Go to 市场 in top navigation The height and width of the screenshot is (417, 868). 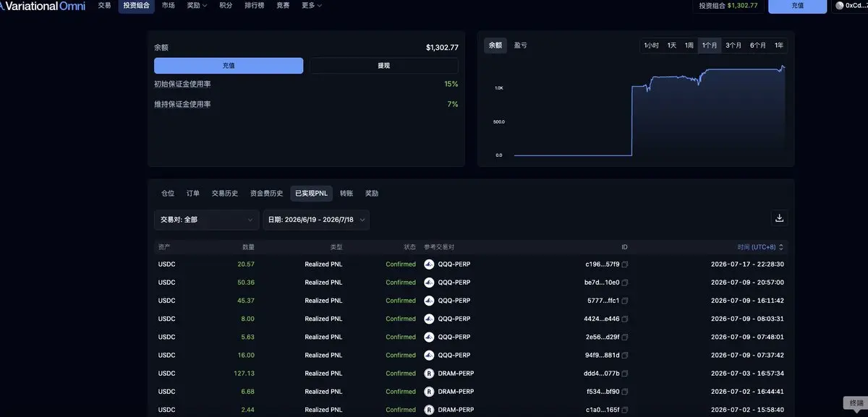point(169,6)
